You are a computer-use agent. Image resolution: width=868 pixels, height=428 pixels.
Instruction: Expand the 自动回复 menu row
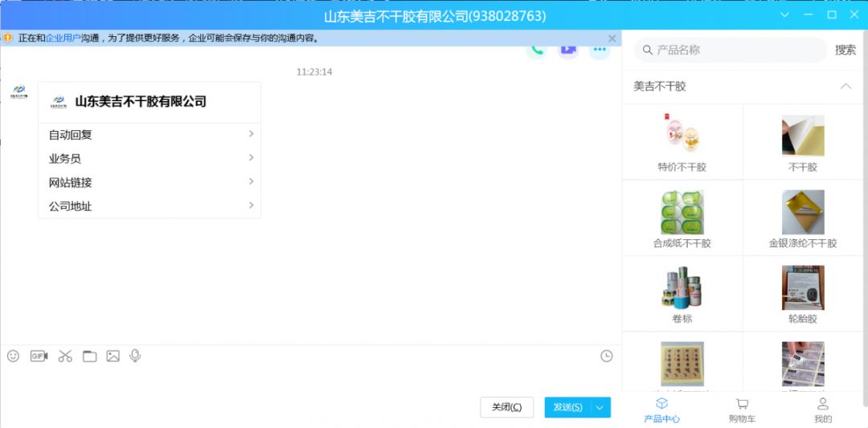[149, 134]
